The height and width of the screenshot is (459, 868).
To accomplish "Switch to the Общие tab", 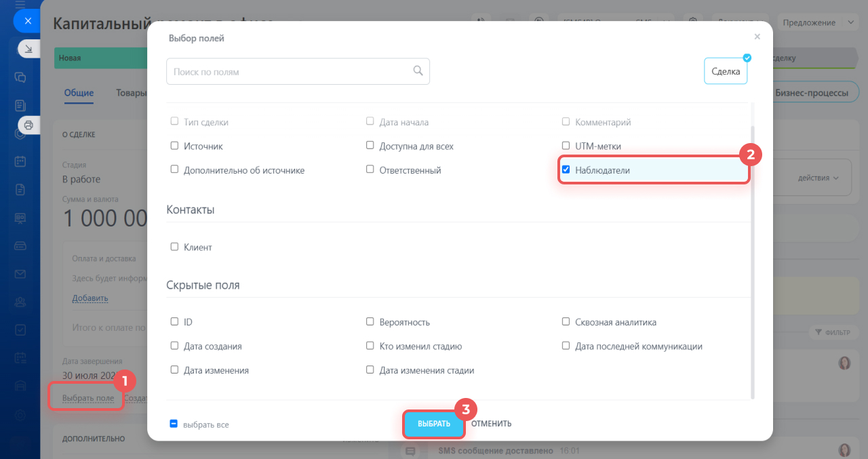I will coord(79,93).
